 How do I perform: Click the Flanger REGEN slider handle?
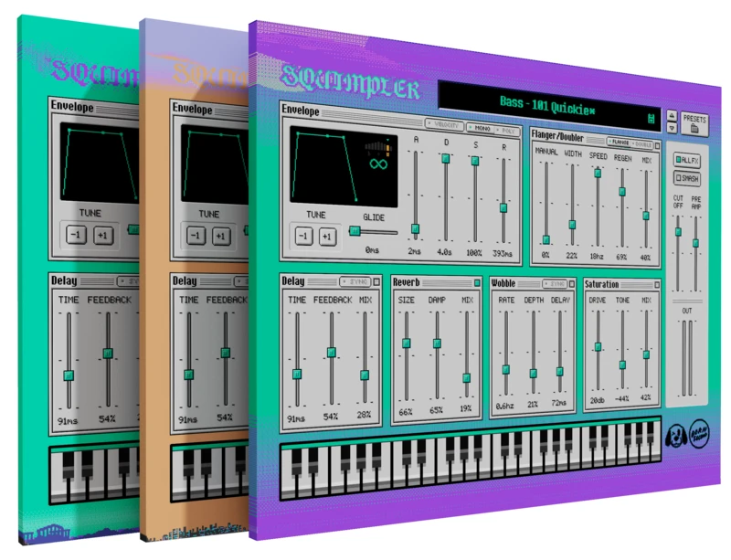point(622,191)
